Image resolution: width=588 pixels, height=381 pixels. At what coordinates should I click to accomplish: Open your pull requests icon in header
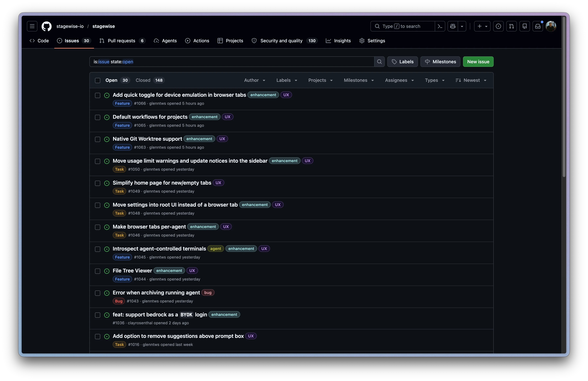[511, 26]
